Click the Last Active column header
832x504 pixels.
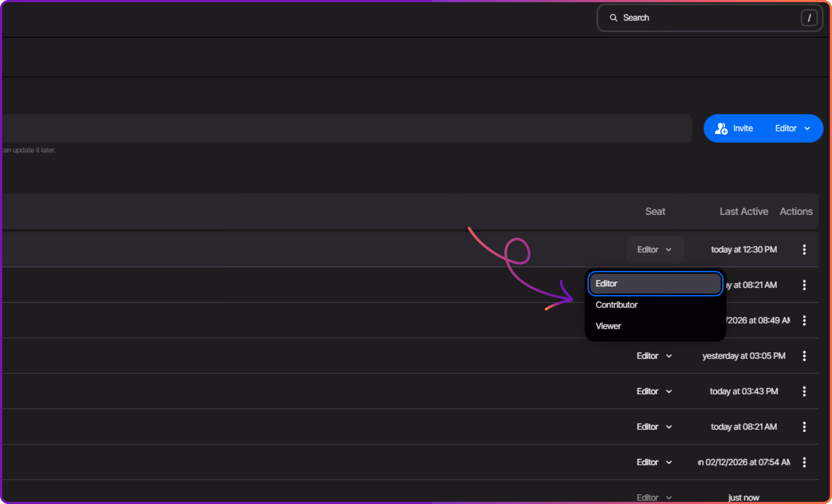coord(744,211)
